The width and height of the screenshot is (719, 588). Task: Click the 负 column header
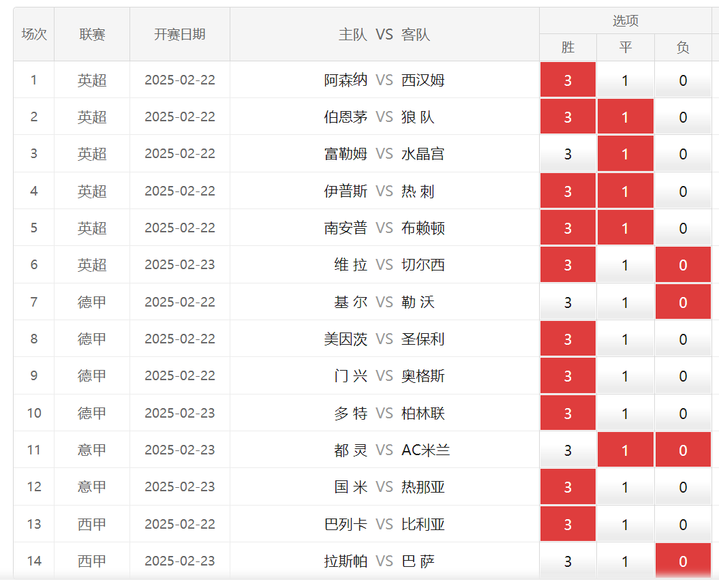[x=684, y=47]
